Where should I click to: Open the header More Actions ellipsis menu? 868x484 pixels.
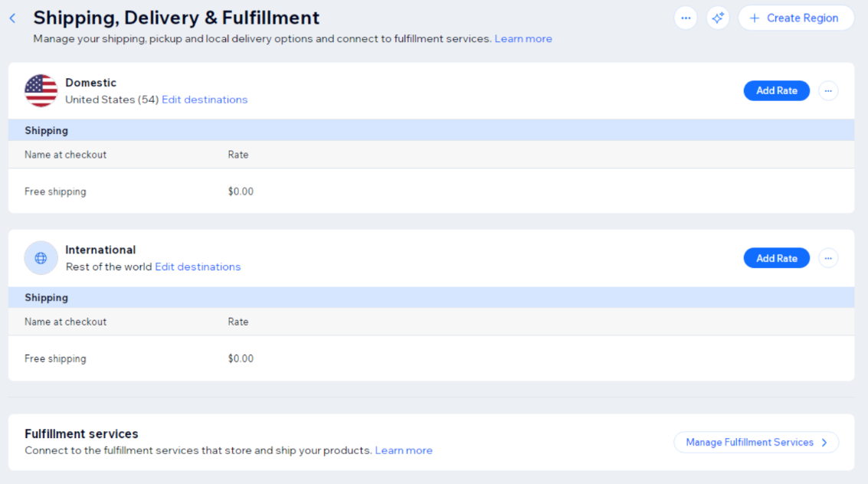pyautogui.click(x=686, y=18)
